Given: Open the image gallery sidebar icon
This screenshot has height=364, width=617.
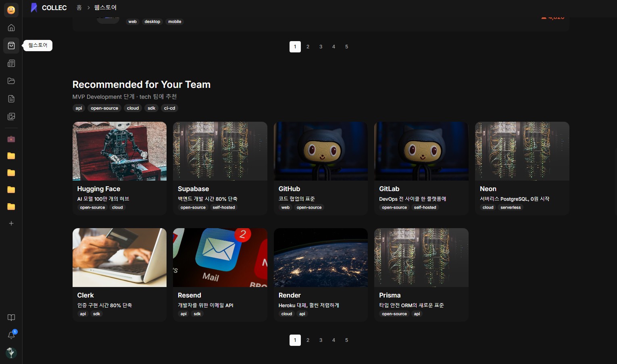Looking at the screenshot, I should click(x=11, y=116).
